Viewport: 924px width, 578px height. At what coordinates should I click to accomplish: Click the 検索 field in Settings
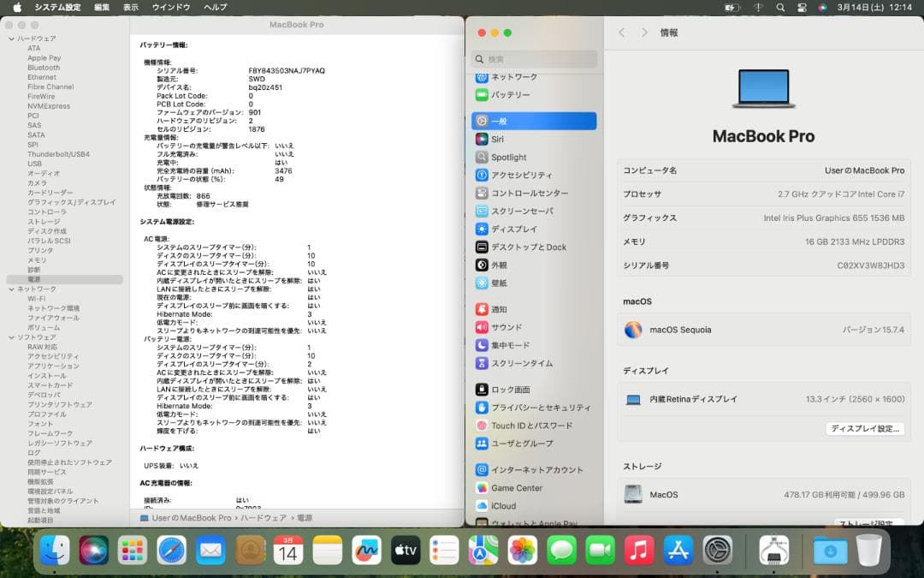[x=535, y=59]
